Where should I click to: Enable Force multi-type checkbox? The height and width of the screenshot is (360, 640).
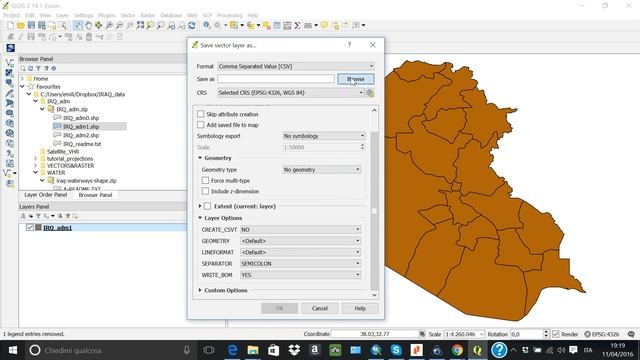[205, 180]
